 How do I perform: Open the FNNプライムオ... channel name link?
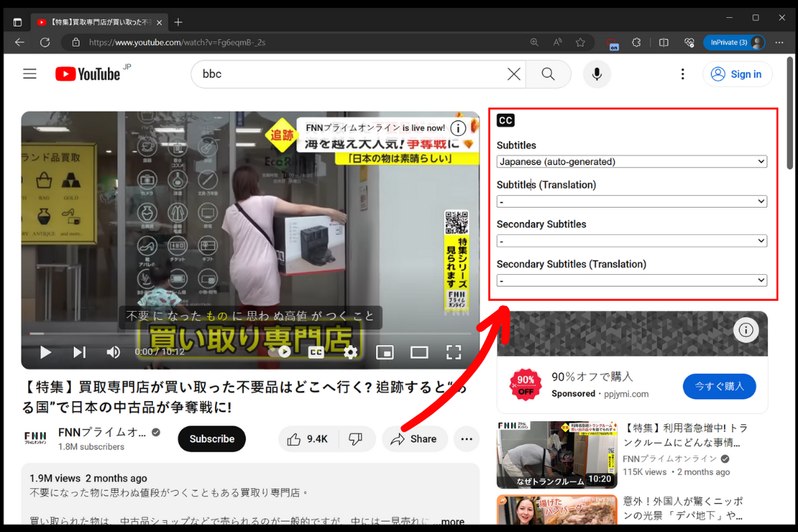(x=102, y=432)
